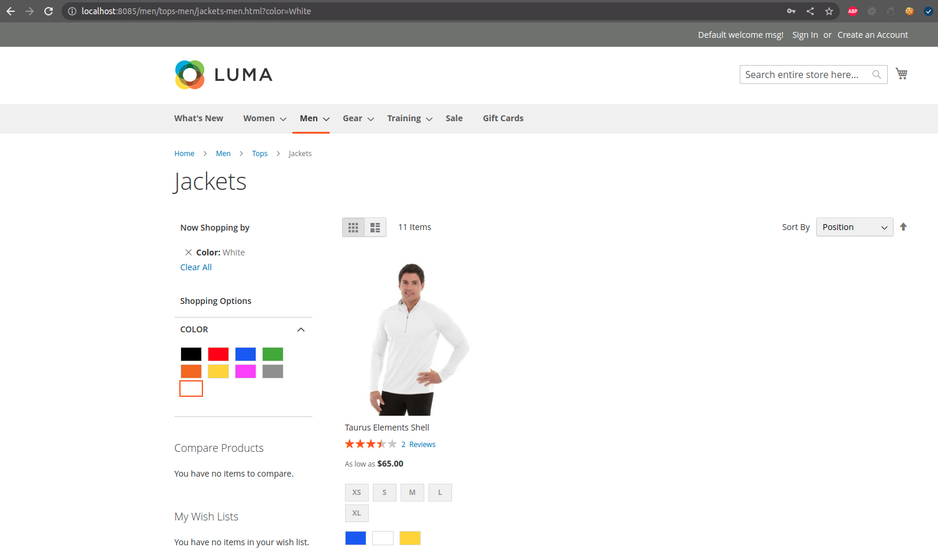Bookmark this page with the star icon
This screenshot has height=560, width=938.
click(829, 11)
